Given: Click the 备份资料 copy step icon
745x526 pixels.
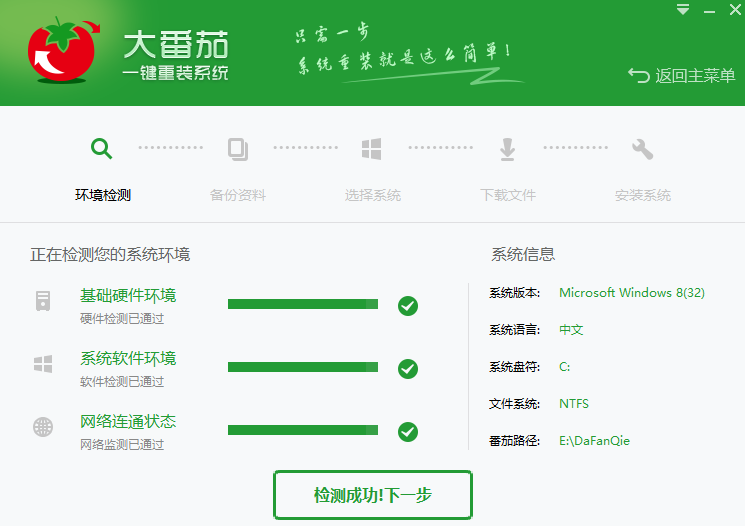Looking at the screenshot, I should (237, 149).
